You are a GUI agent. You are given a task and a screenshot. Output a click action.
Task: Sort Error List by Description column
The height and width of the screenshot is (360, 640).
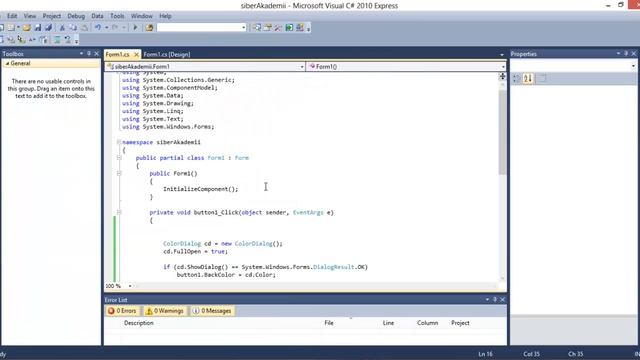point(139,323)
